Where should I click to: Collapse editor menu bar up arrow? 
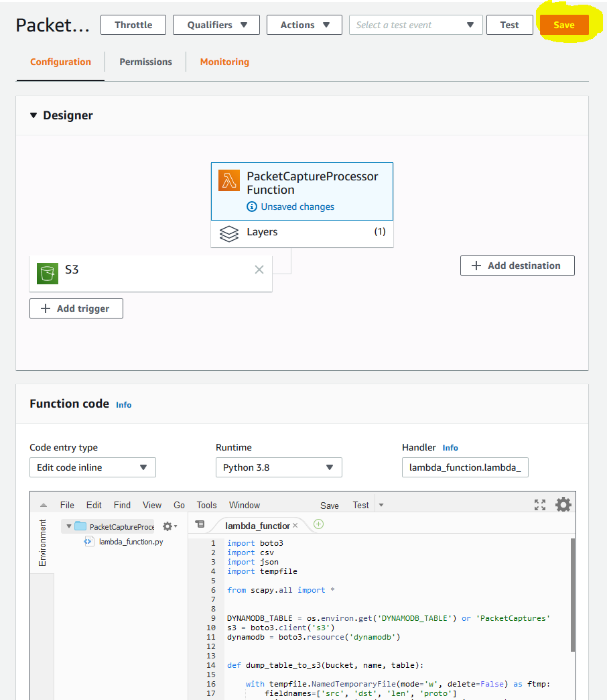click(44, 506)
